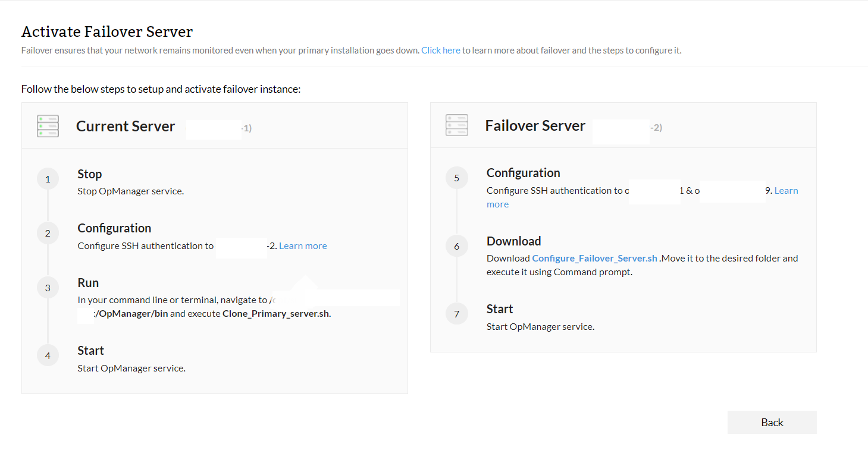This screenshot has width=868, height=463.
Task: Select step 4 Start circle marker
Action: [x=48, y=356]
